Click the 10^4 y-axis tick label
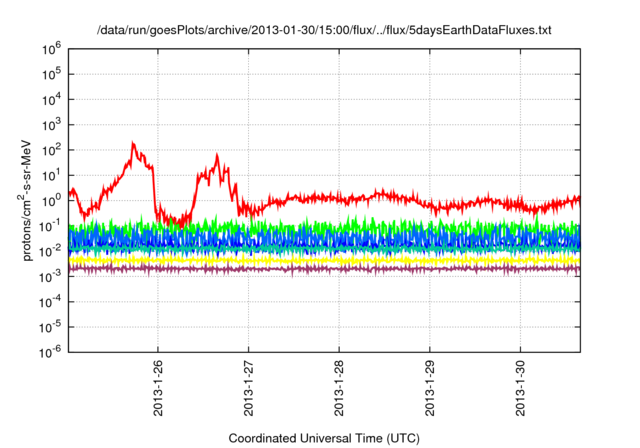 [x=51, y=100]
